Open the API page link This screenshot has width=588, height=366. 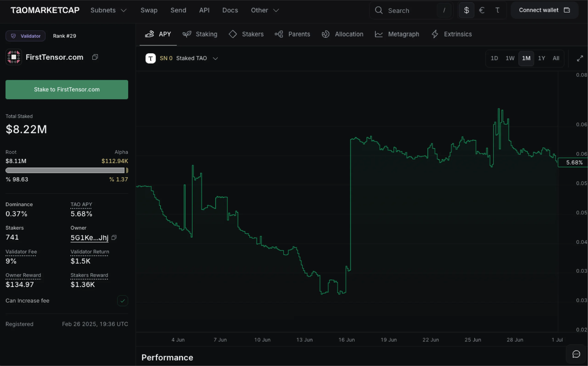click(x=204, y=10)
